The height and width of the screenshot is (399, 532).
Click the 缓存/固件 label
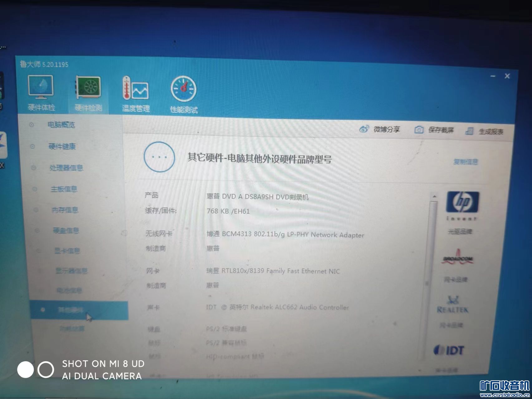tap(161, 211)
